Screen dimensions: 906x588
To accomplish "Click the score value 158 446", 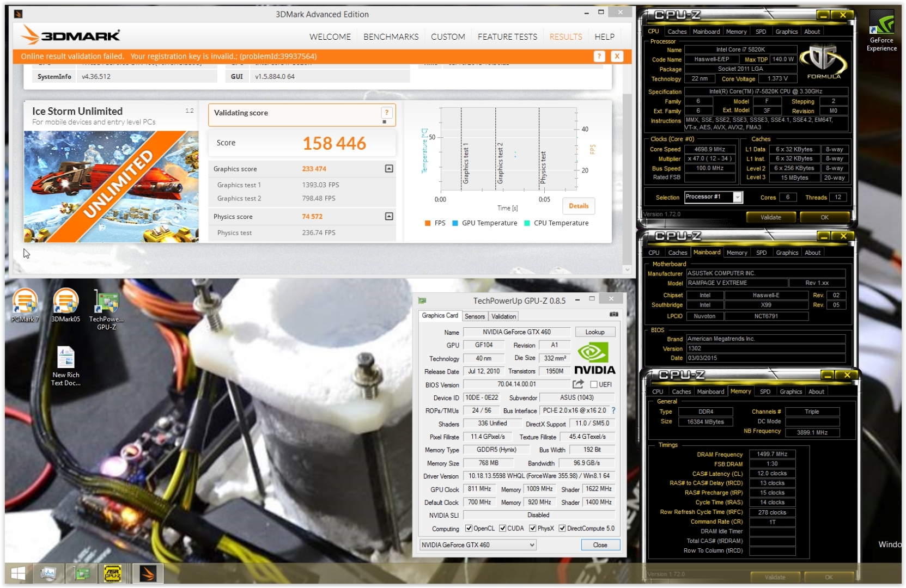I will (x=334, y=144).
